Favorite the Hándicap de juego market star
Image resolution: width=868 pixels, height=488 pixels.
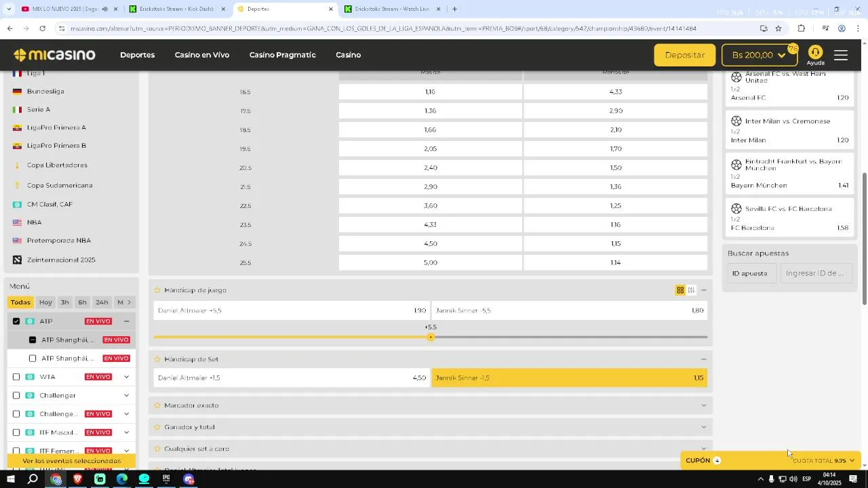point(157,290)
